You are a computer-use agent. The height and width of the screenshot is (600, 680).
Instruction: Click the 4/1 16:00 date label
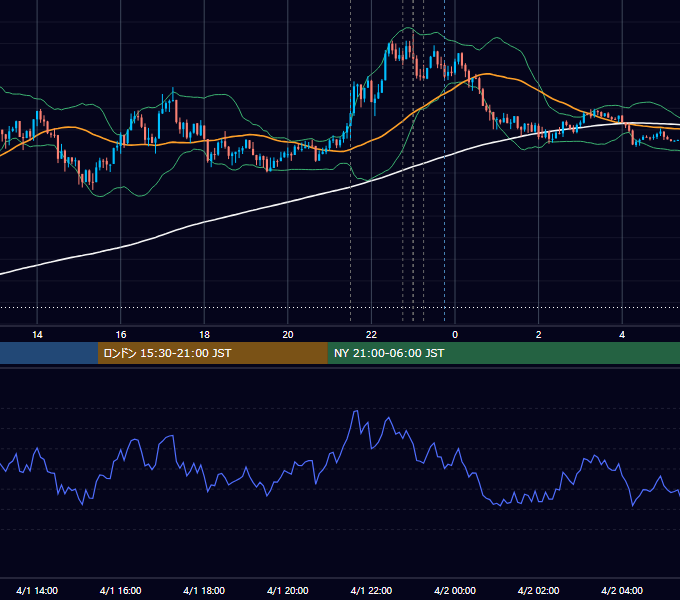pyautogui.click(x=121, y=590)
